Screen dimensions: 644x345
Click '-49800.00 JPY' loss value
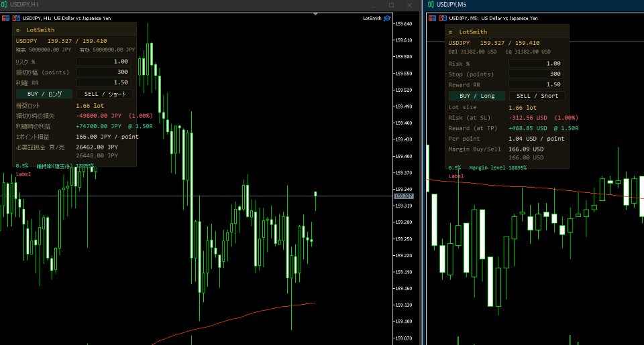click(x=99, y=116)
